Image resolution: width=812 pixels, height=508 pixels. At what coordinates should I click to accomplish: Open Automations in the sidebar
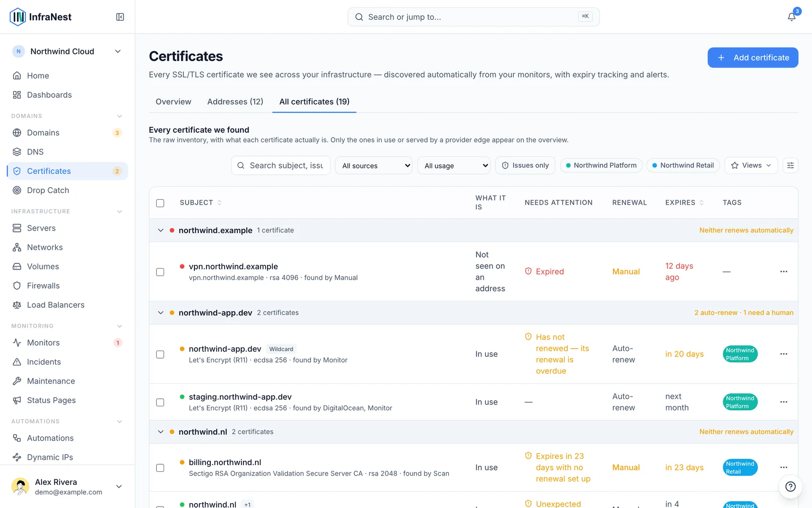pos(67,438)
